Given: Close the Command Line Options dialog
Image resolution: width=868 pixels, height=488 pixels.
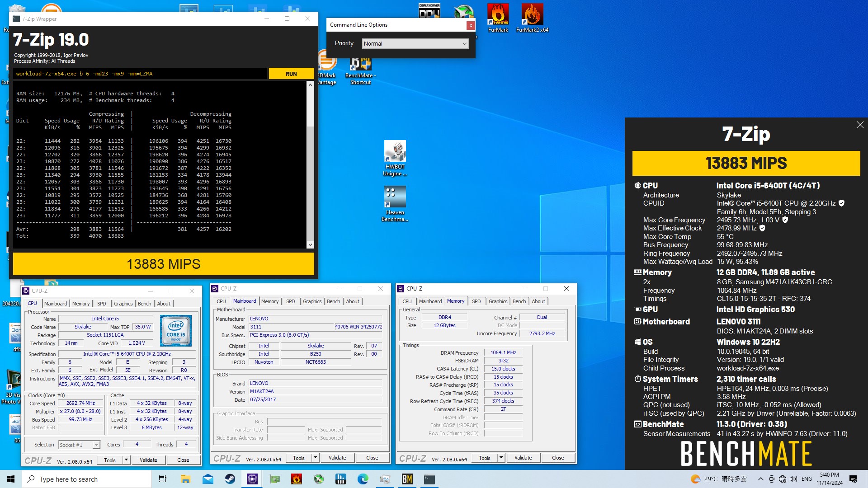Looking at the screenshot, I should tap(471, 25).
